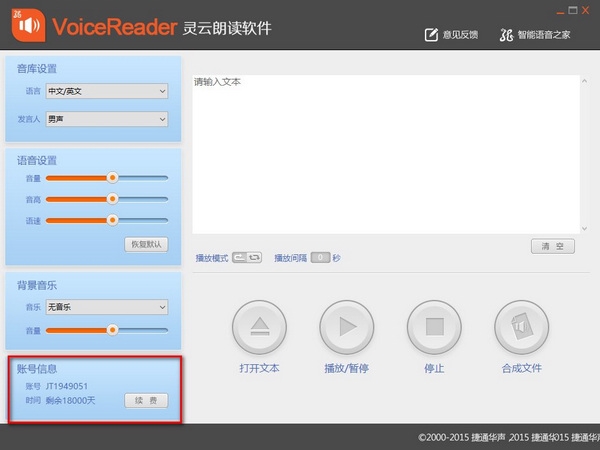
Task: Select single play mode icon in 播放模式
Action: (240, 258)
